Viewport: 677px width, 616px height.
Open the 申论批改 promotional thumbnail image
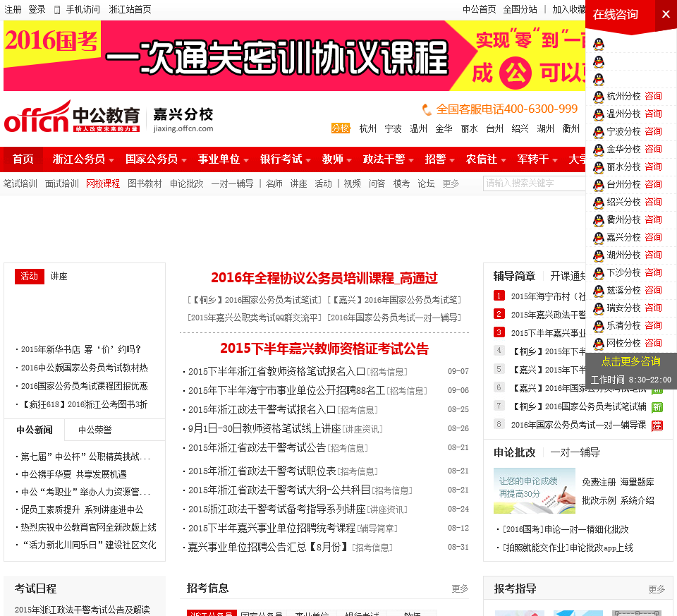click(535, 490)
